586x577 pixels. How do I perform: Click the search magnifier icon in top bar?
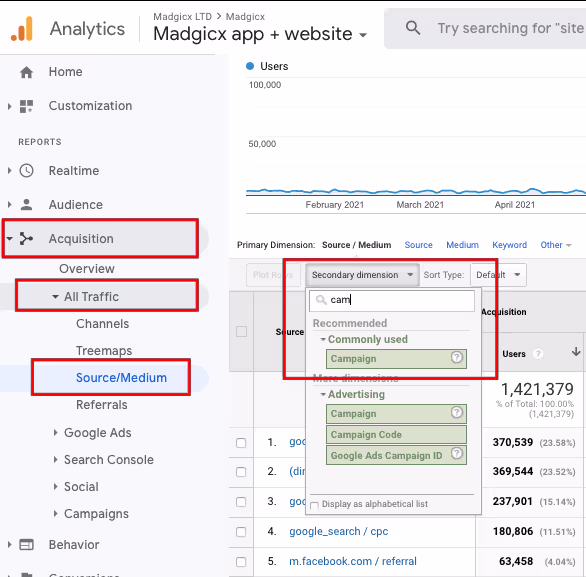click(x=413, y=28)
